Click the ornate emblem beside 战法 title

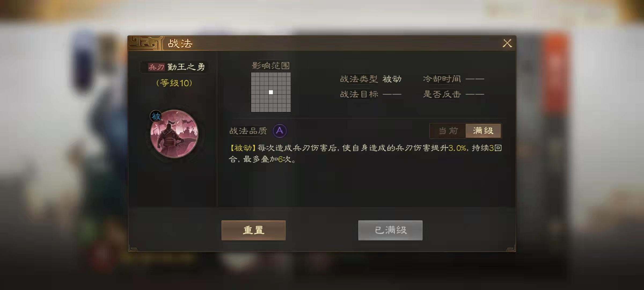point(145,43)
